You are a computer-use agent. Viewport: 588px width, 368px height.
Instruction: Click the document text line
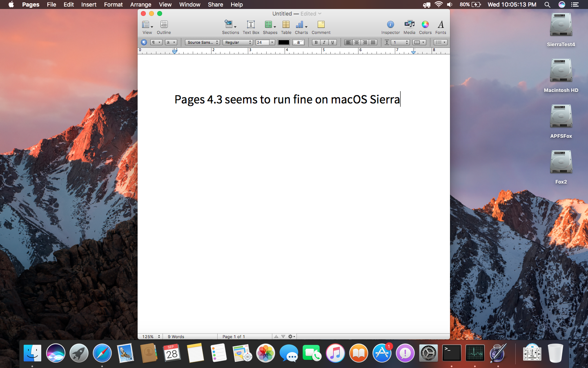coord(287,99)
